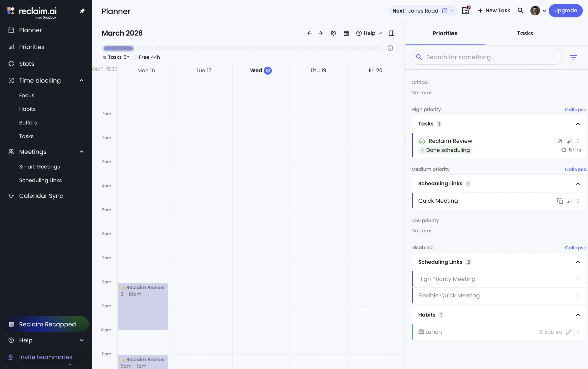Image resolution: width=588 pixels, height=369 pixels.
Task: Expand the Next event dropdown chevron
Action: coord(452,11)
